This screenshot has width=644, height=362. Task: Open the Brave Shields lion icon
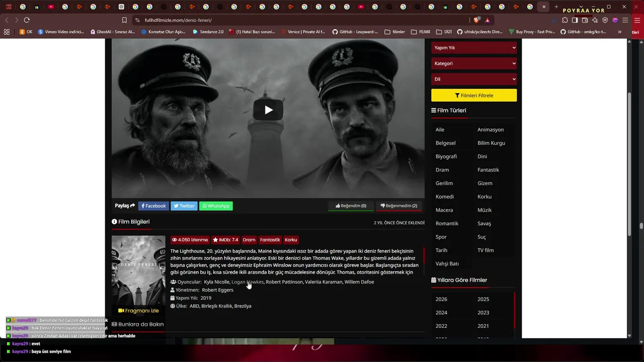(477, 20)
